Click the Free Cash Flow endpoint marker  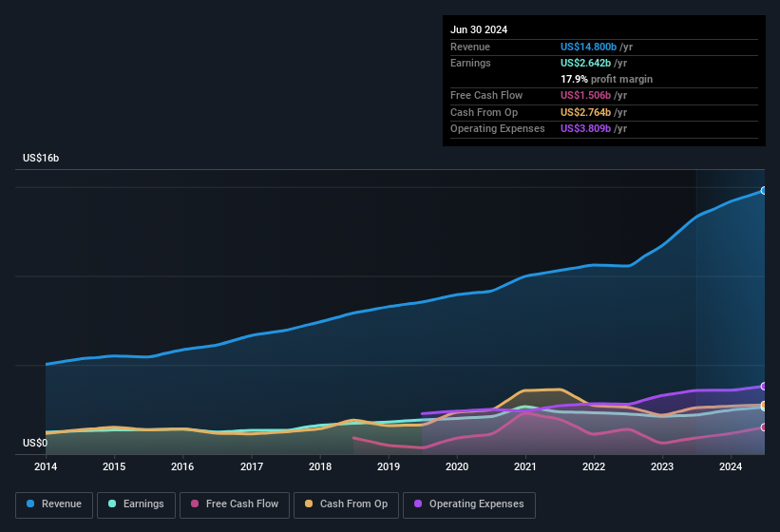764,427
